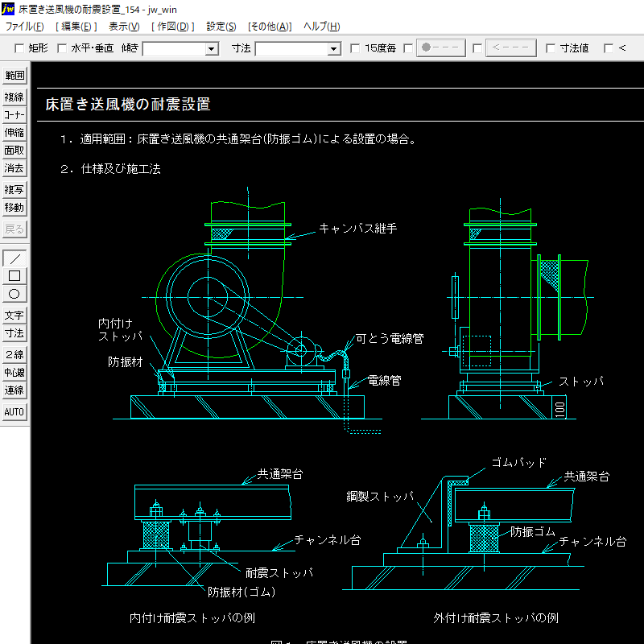Click the 1. 適用範囲 scope sentence

coord(238,139)
